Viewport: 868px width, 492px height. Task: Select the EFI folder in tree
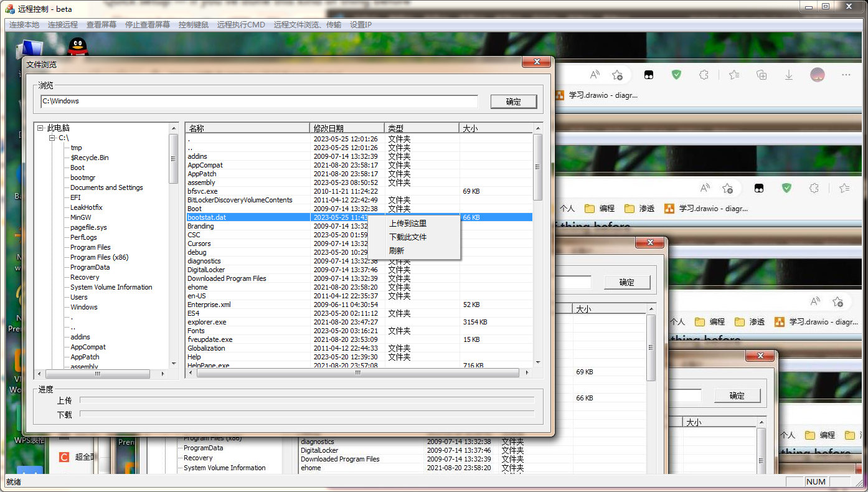point(75,197)
